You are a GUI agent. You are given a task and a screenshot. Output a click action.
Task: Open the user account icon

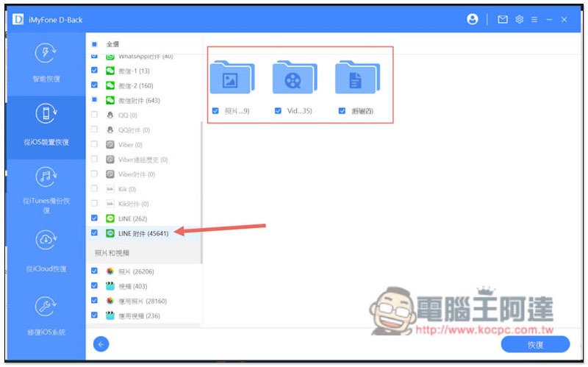(472, 19)
